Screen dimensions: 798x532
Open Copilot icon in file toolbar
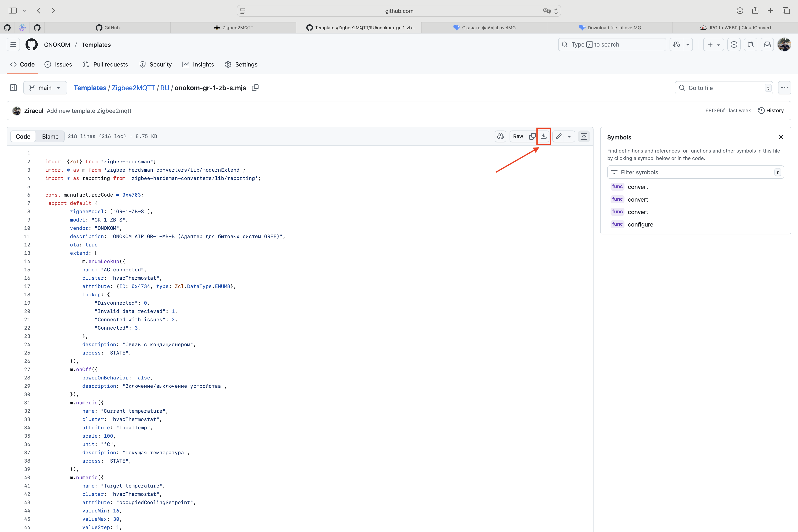pos(500,136)
